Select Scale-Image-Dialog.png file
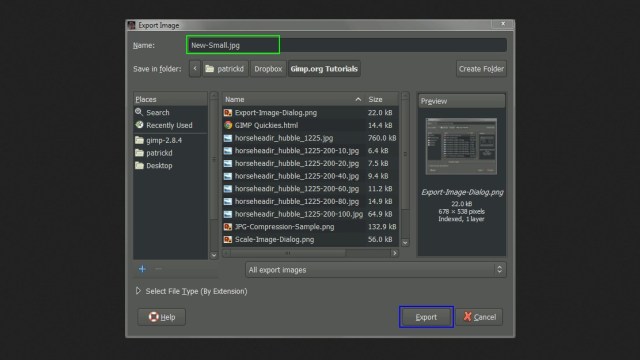Screen dimensions: 640x360 click(310, 239)
